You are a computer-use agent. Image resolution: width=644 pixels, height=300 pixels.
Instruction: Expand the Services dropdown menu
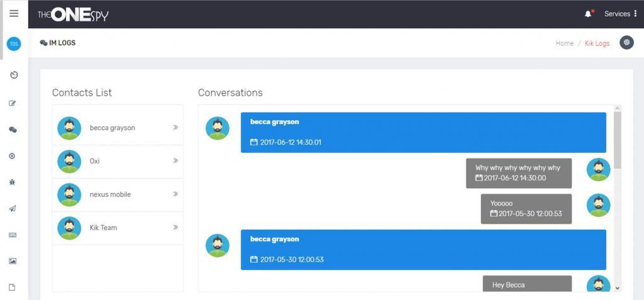click(x=620, y=14)
